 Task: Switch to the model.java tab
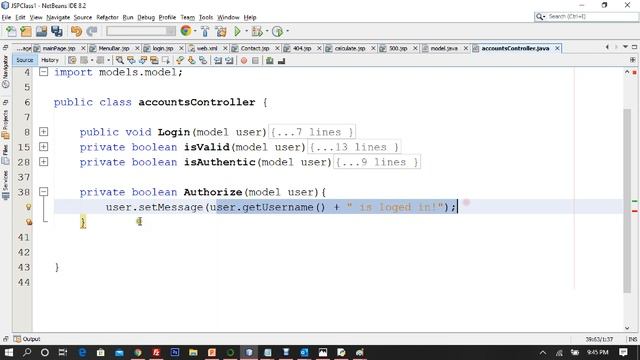(x=444, y=48)
